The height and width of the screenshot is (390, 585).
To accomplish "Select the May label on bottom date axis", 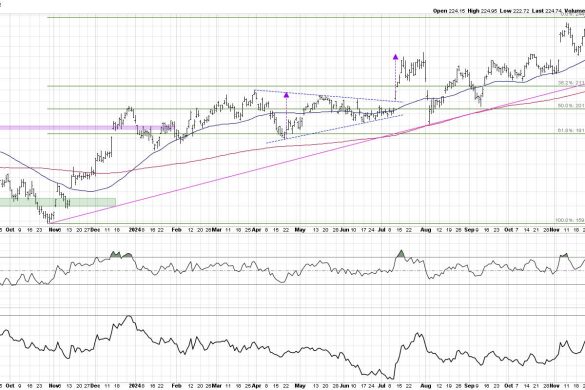I will point(300,385).
